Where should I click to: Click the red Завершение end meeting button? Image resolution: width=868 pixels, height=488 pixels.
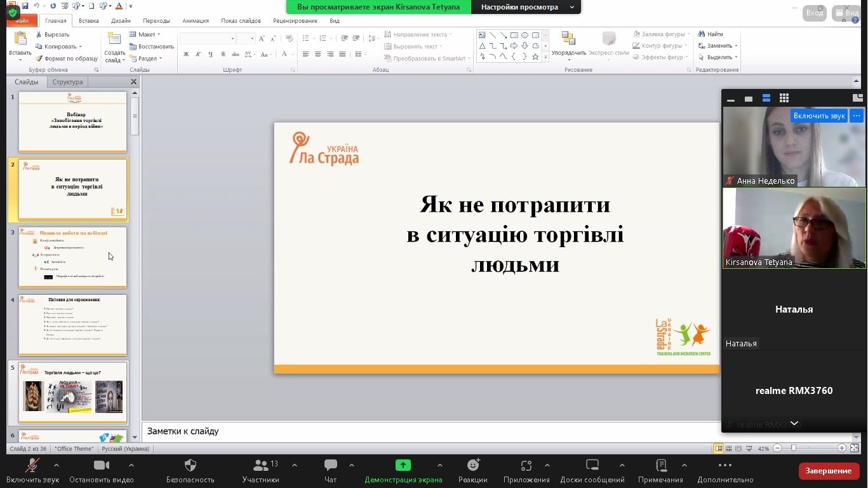click(829, 471)
